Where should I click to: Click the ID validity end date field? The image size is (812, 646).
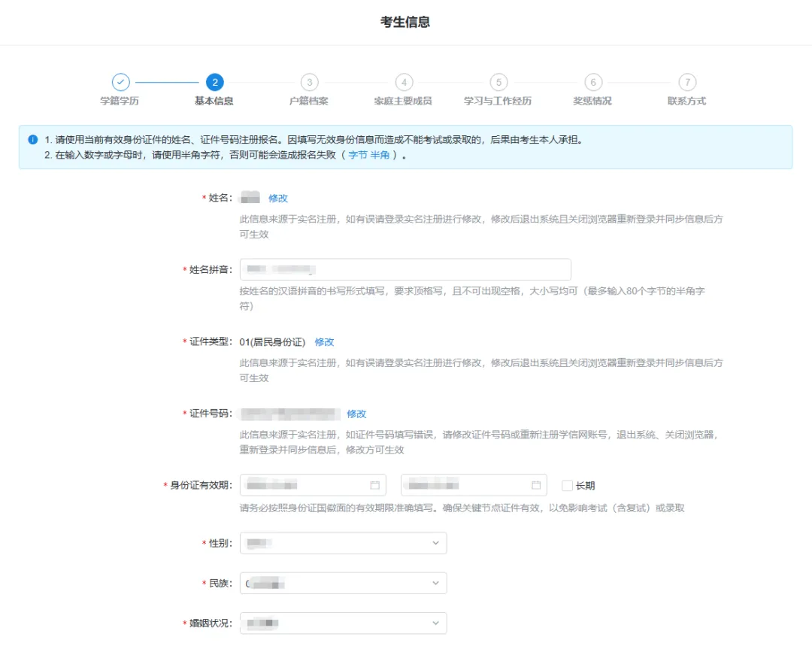click(x=474, y=485)
